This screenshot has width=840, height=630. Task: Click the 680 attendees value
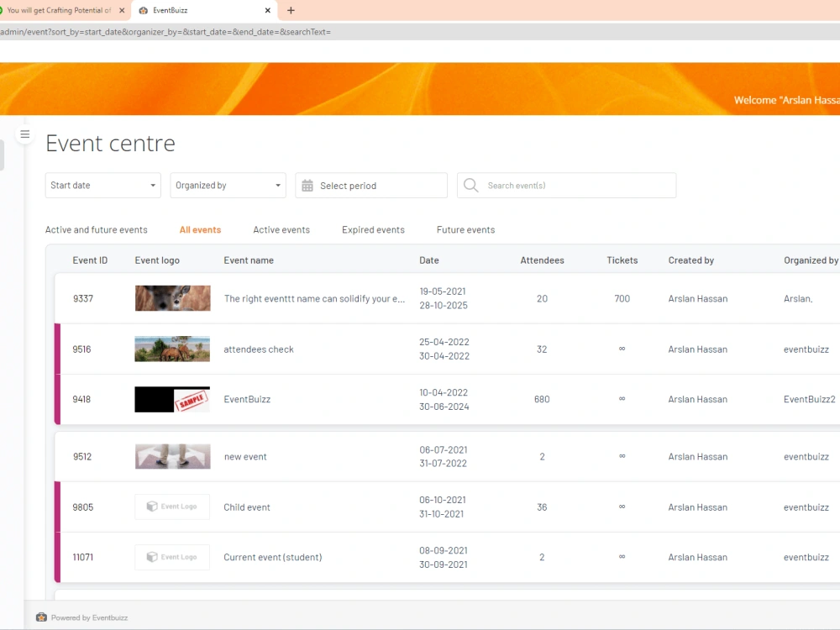[542, 399]
